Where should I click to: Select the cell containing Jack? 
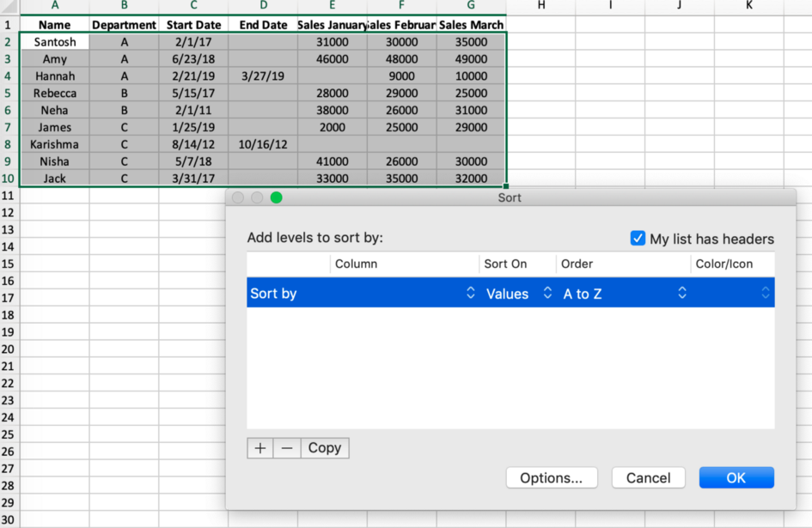55,179
